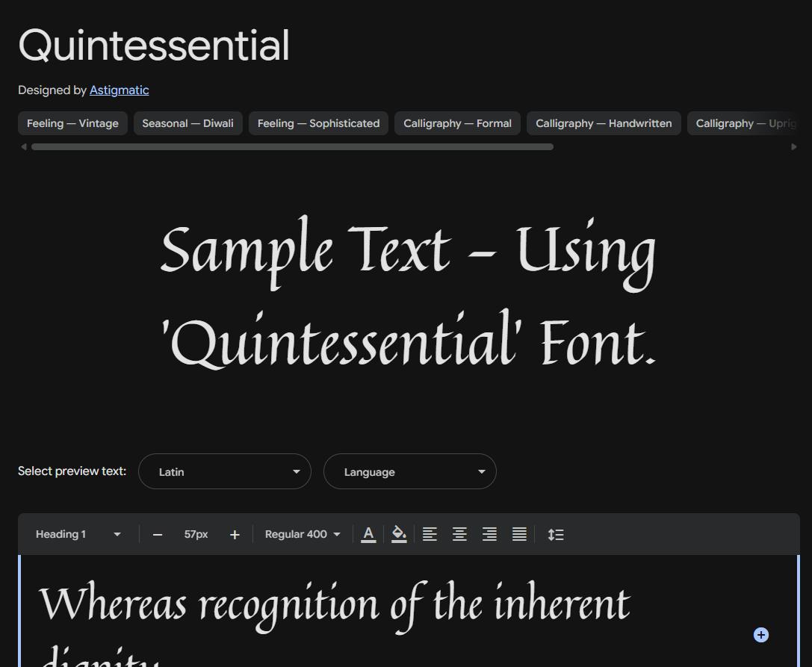The width and height of the screenshot is (812, 667).
Task: Justify the text
Action: (x=519, y=535)
